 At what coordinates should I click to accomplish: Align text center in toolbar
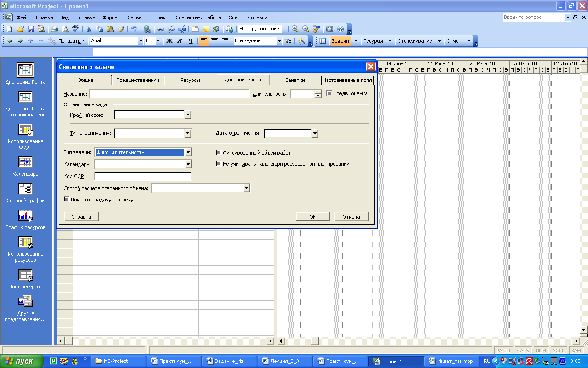click(215, 41)
